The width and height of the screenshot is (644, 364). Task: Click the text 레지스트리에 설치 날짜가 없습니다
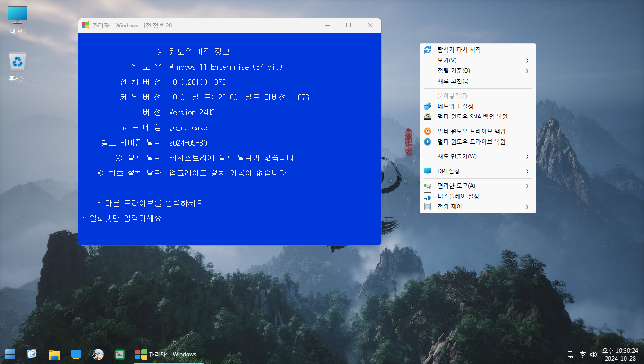tap(232, 158)
